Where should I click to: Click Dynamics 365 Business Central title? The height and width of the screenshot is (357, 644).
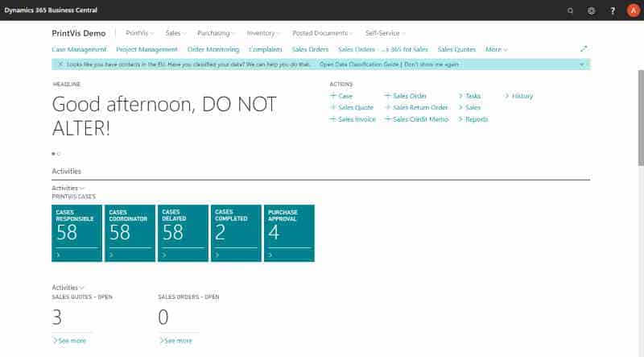tap(51, 10)
